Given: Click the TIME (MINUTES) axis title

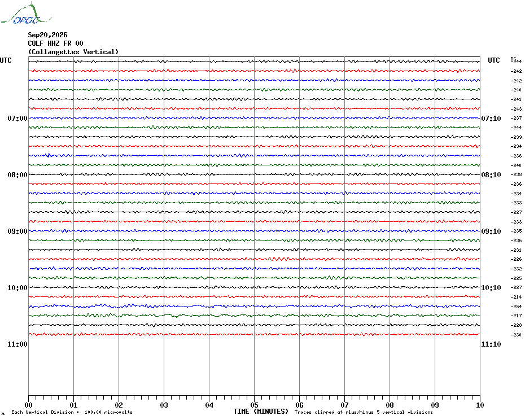Looking at the screenshot, I should 261,412.
